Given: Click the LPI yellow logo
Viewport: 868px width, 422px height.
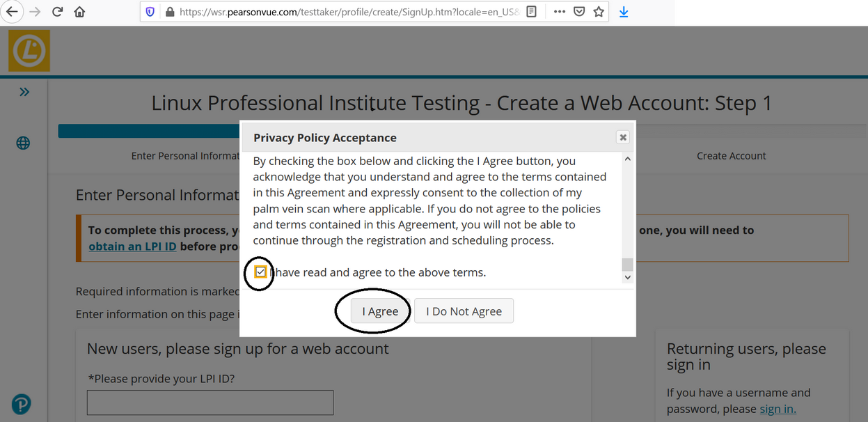Looking at the screenshot, I should [x=29, y=51].
